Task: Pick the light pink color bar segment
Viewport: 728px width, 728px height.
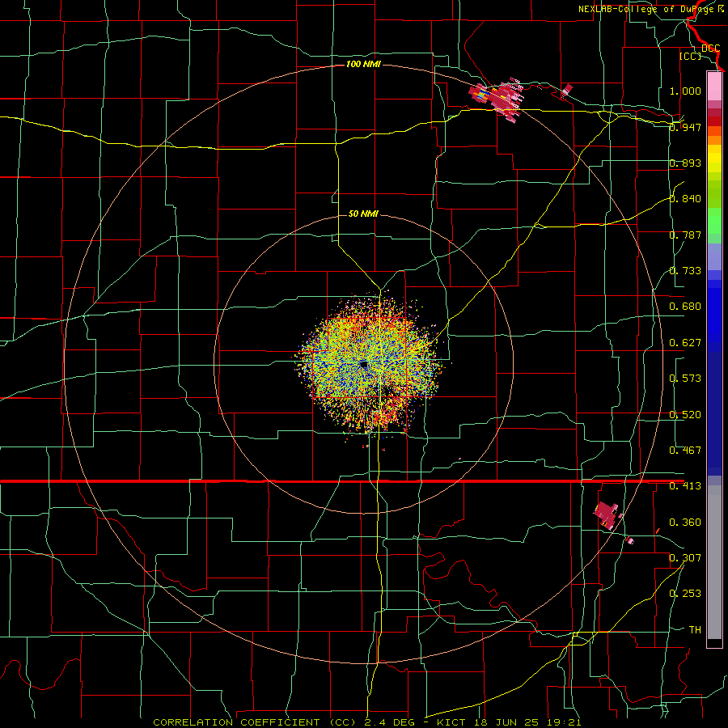Action: click(714, 86)
